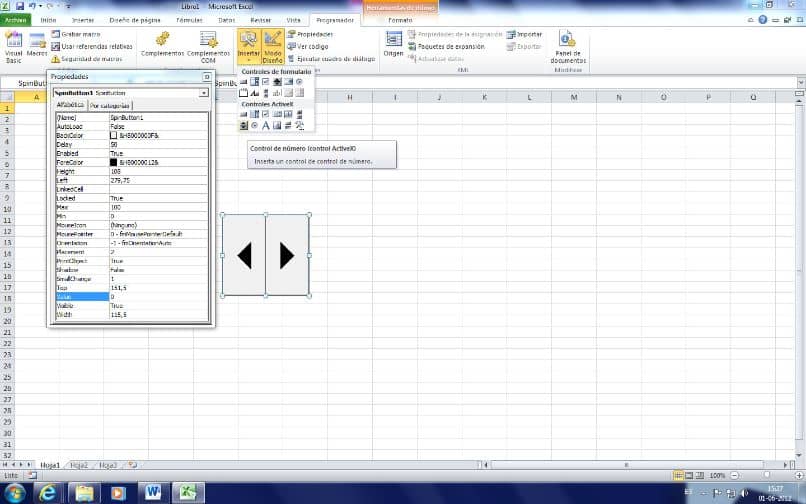The image size is (806, 504).
Task: Switch to the Formato ribbon tab
Action: tap(400, 20)
